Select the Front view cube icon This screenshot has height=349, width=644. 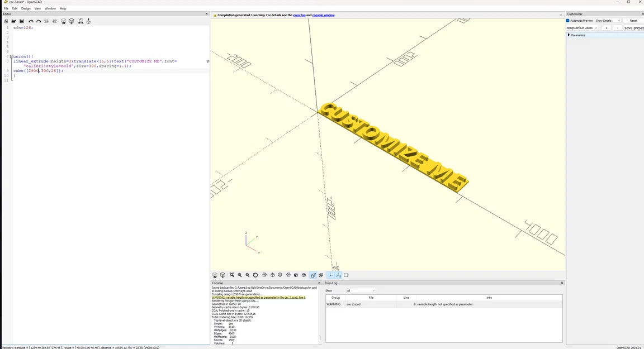[x=296, y=275]
